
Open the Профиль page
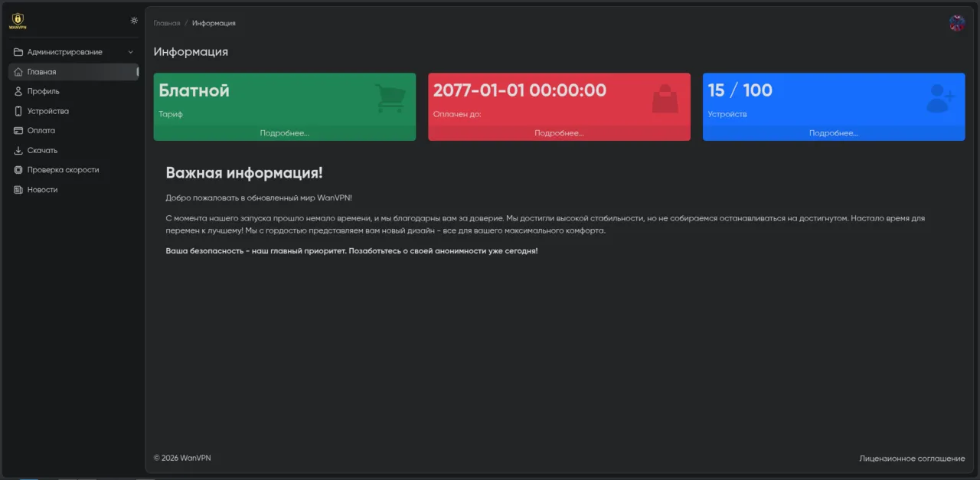click(x=73, y=91)
